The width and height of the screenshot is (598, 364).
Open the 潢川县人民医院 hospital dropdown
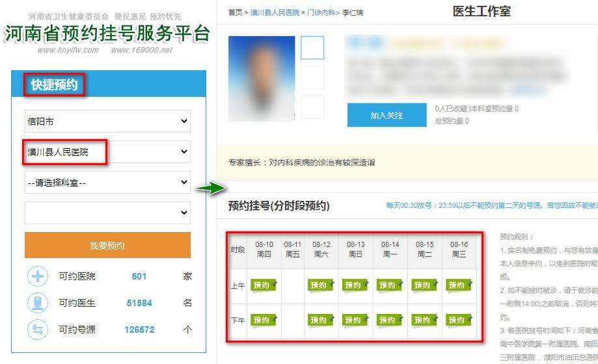pos(107,152)
